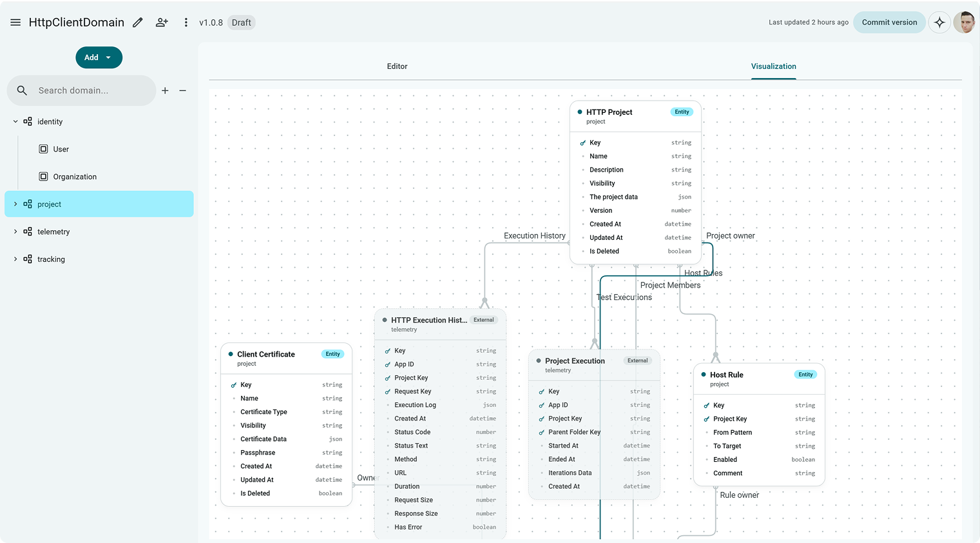Click the Execution History relation label
This screenshot has width=980, height=543.
(534, 236)
